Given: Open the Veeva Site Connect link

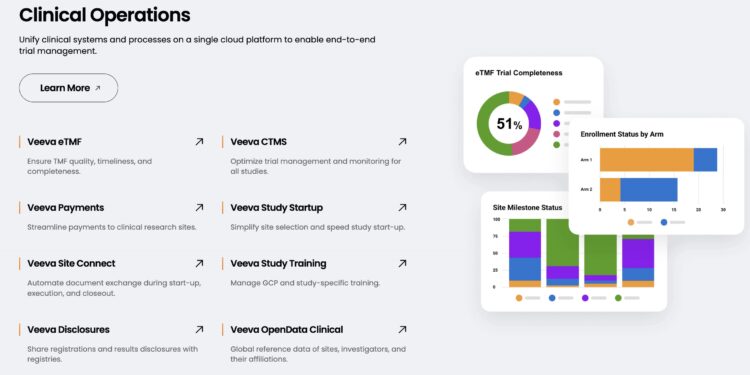Looking at the screenshot, I should [71, 264].
